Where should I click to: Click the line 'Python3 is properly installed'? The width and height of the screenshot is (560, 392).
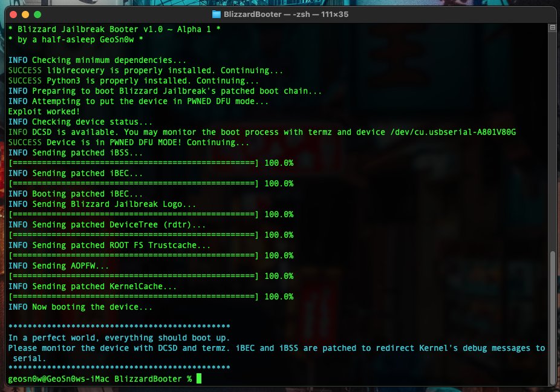pyautogui.click(x=118, y=80)
